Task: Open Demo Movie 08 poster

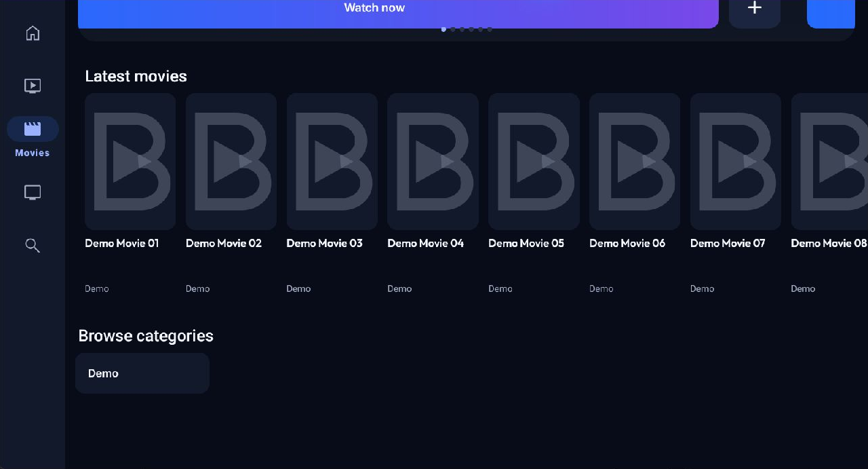Action: [x=829, y=162]
